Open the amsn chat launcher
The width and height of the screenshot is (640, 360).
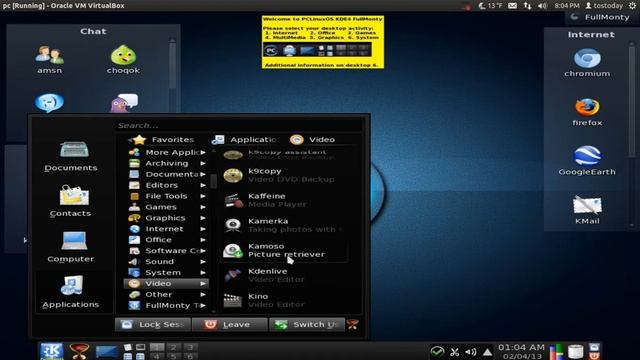click(x=49, y=60)
